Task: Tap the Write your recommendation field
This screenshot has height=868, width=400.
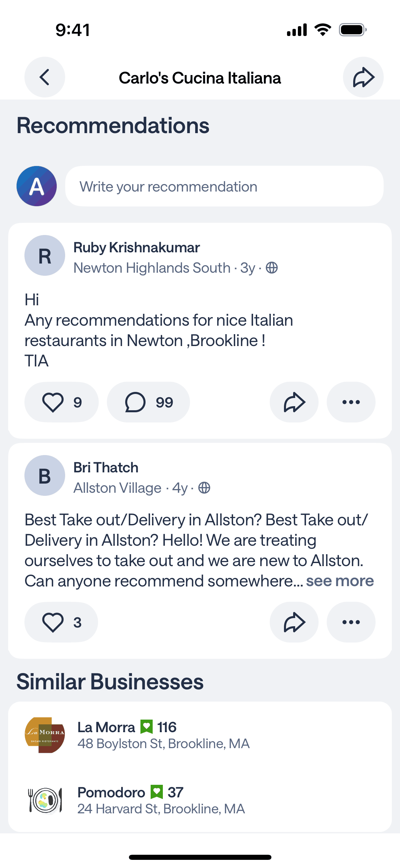Action: (224, 186)
